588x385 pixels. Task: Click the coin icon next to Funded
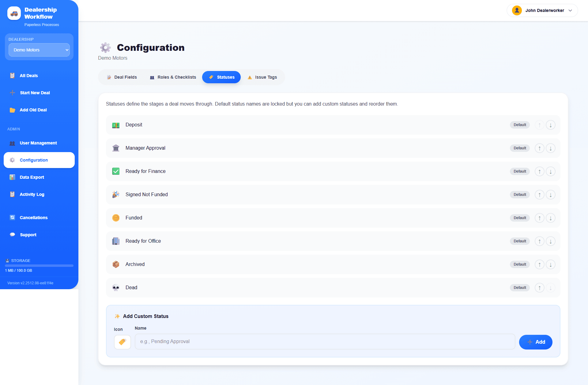(116, 218)
